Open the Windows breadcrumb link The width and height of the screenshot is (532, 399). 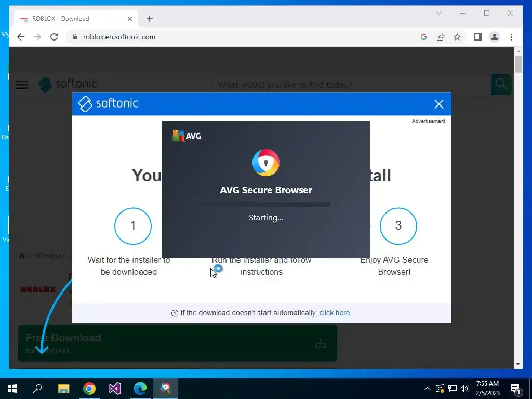click(x=51, y=256)
